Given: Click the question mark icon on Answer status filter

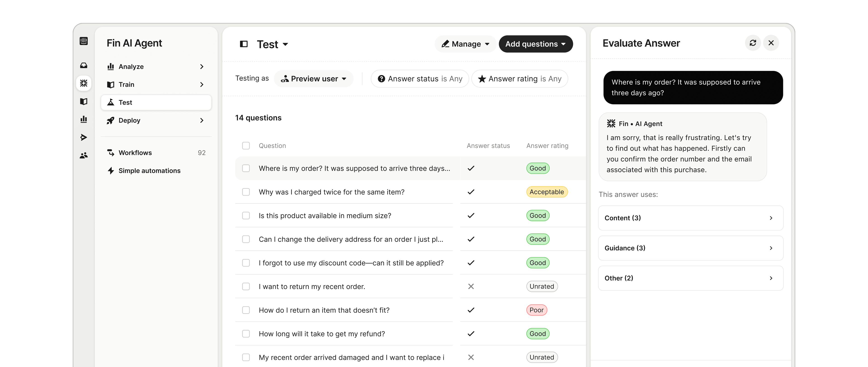Looking at the screenshot, I should (381, 79).
